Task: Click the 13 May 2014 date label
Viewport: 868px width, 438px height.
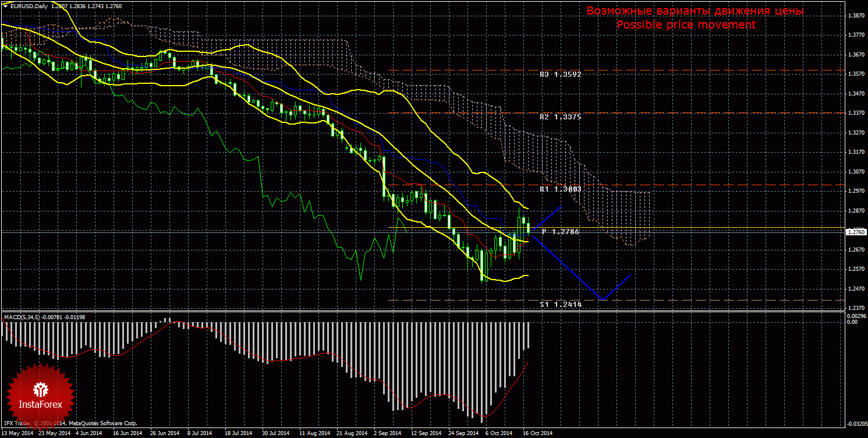Action: click(19, 433)
